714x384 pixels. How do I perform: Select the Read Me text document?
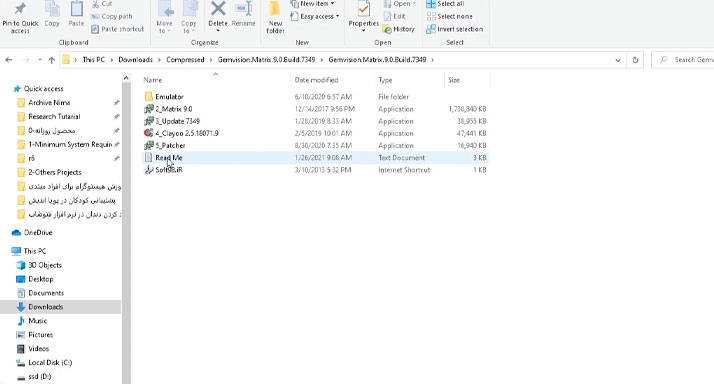(x=168, y=158)
